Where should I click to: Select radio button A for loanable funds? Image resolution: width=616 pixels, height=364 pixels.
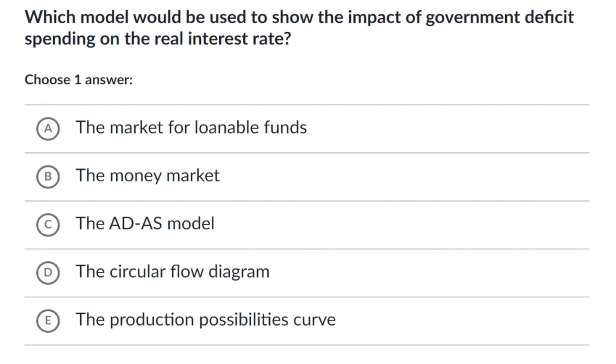point(48,129)
